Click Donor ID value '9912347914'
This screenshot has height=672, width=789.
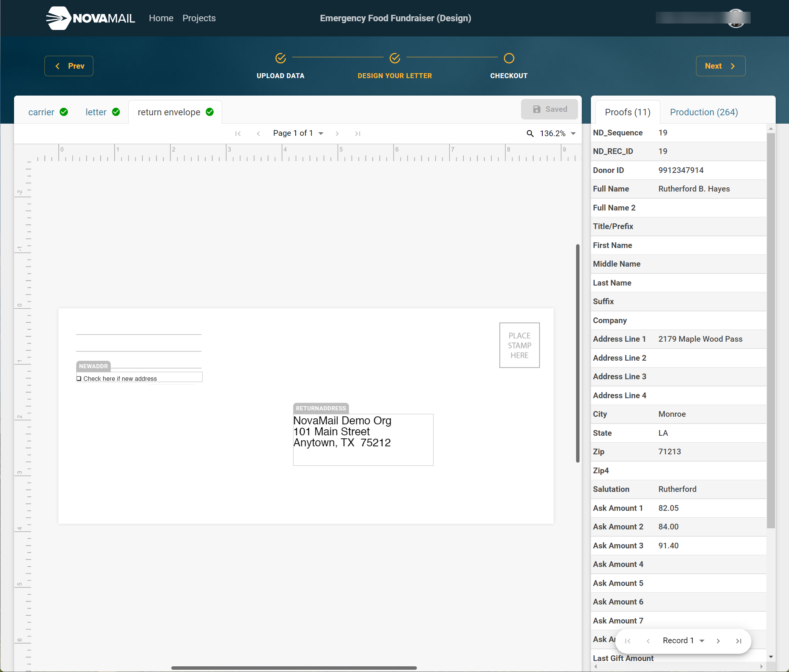[x=681, y=170]
